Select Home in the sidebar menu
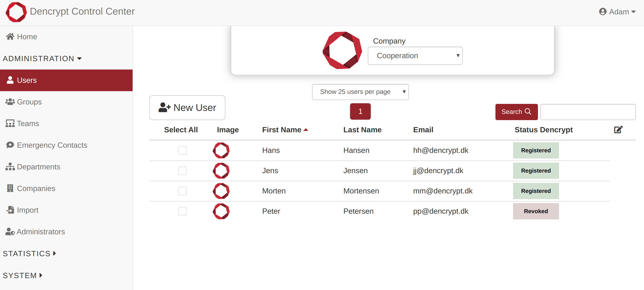This screenshot has height=290, width=644. tap(27, 37)
